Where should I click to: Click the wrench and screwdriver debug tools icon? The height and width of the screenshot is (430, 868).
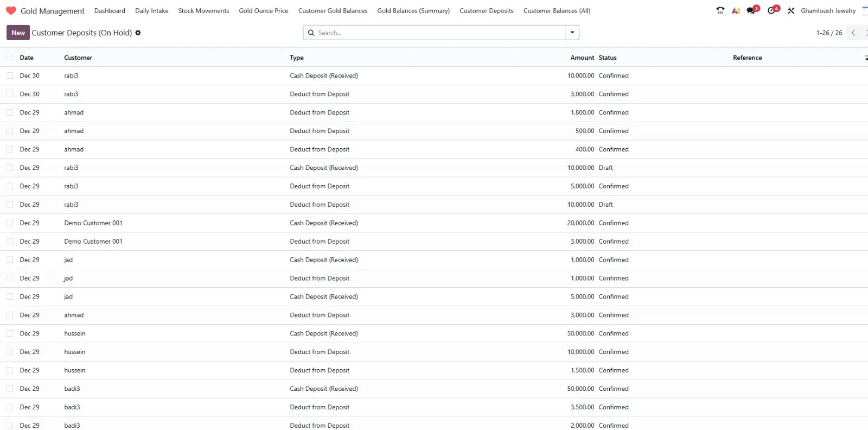(791, 10)
